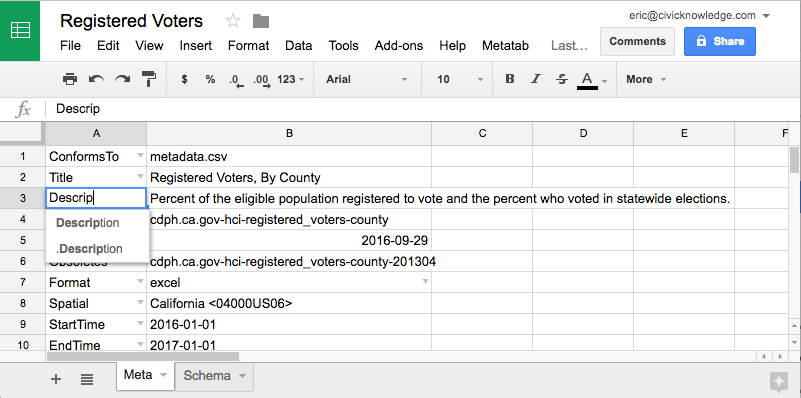This screenshot has height=398, width=801.
Task: Click the print icon in toolbar
Action: pos(69,79)
